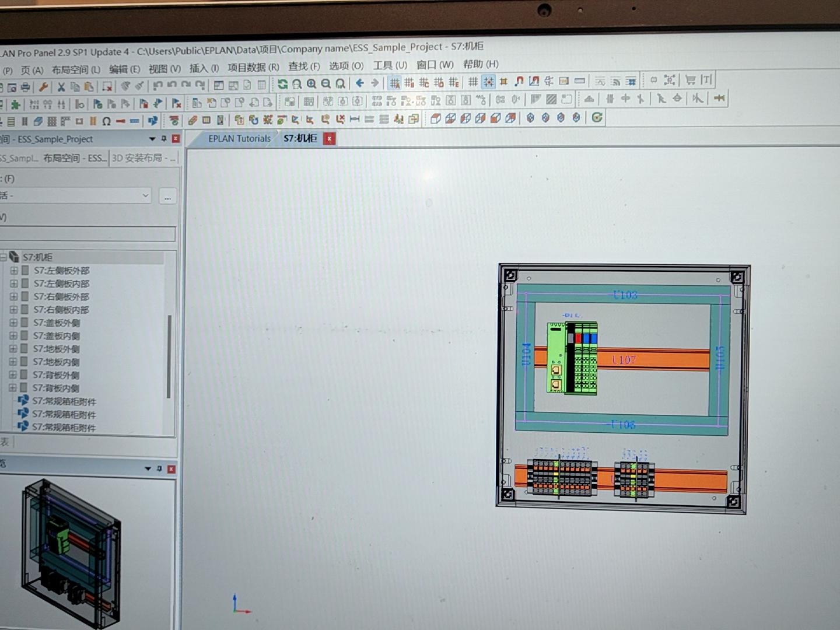
Task: Click the print icon in toolbar
Action: 25,87
